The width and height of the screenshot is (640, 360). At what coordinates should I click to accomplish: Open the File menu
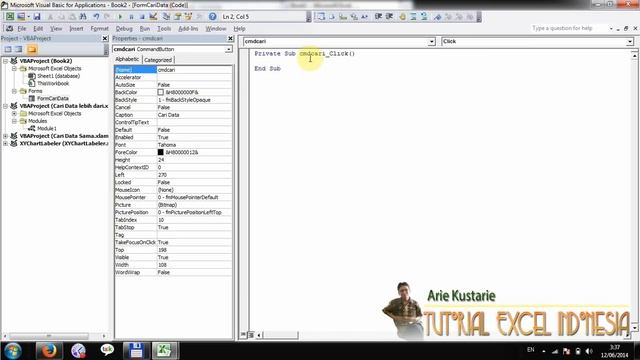(x=22, y=29)
